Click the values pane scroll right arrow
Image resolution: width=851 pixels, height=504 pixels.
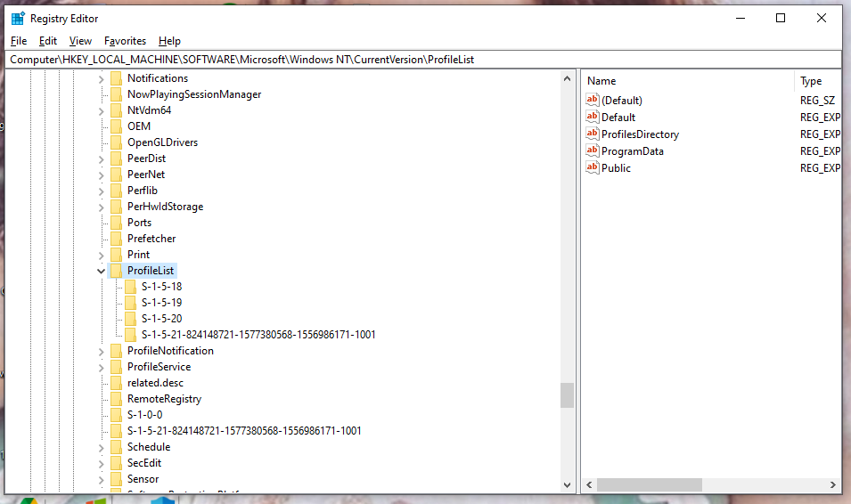pyautogui.click(x=833, y=485)
